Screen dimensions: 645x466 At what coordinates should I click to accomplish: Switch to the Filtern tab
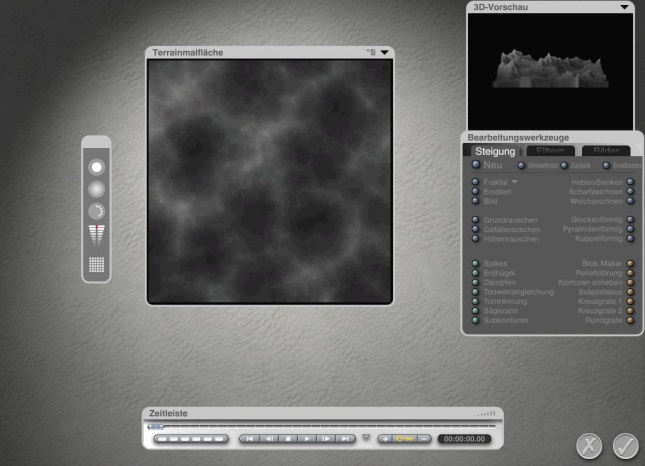[x=550, y=151]
